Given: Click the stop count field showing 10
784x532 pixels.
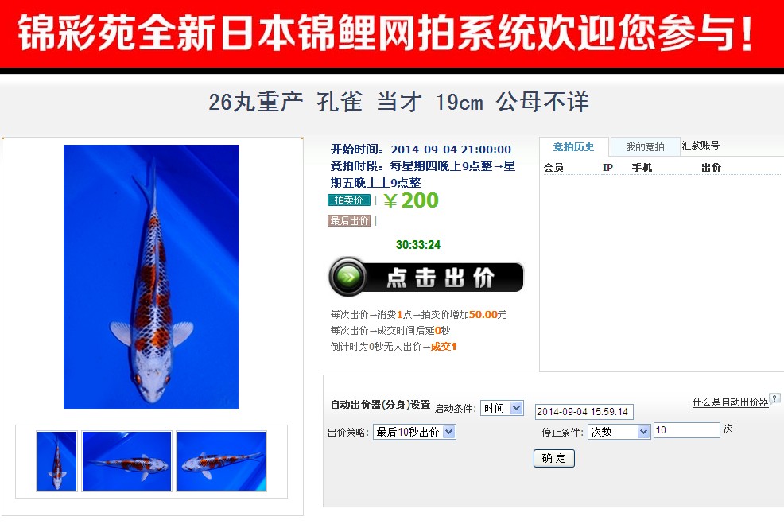Looking at the screenshot, I should (x=686, y=430).
